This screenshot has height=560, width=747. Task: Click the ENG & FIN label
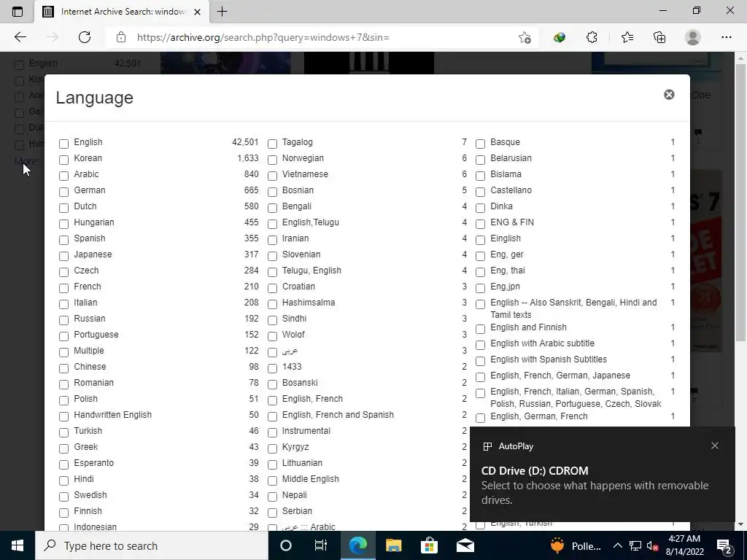point(511,222)
